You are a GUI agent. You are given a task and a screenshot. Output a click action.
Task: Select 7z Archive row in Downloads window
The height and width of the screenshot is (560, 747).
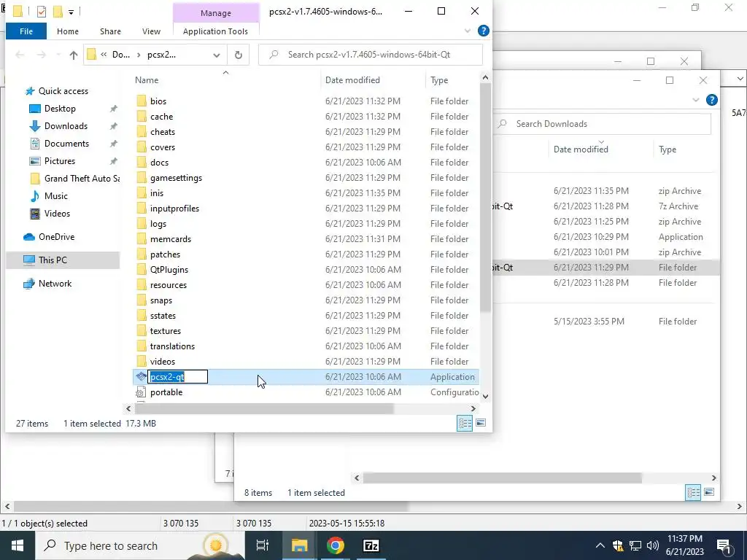coord(605,206)
